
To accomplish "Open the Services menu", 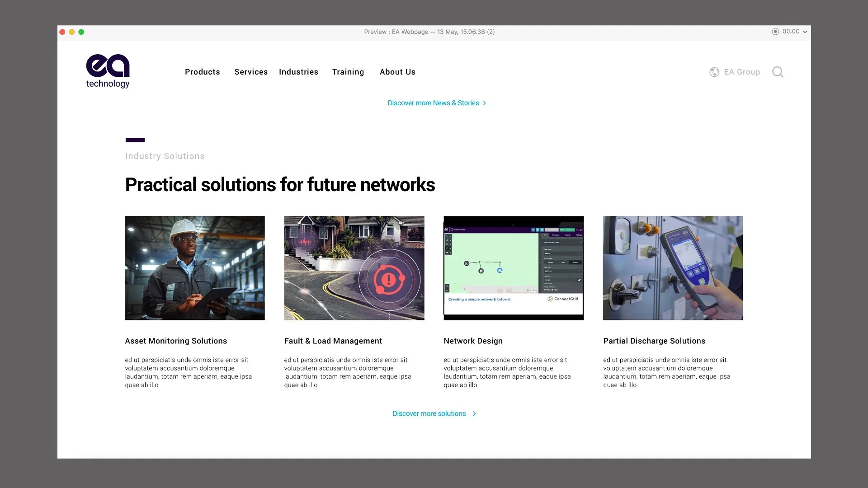I will tap(251, 72).
